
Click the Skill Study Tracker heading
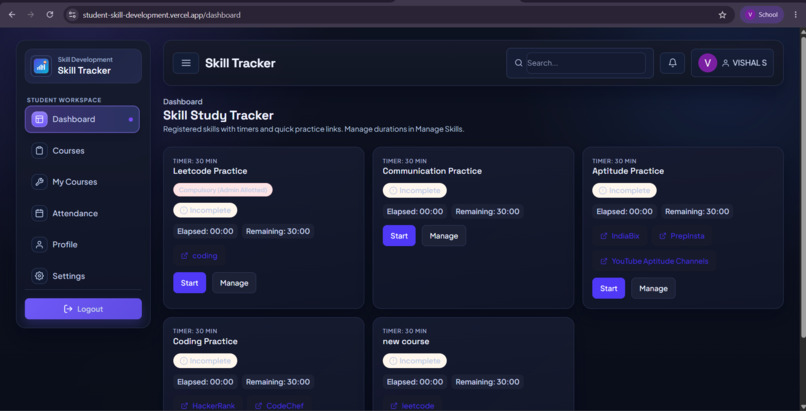pos(218,115)
